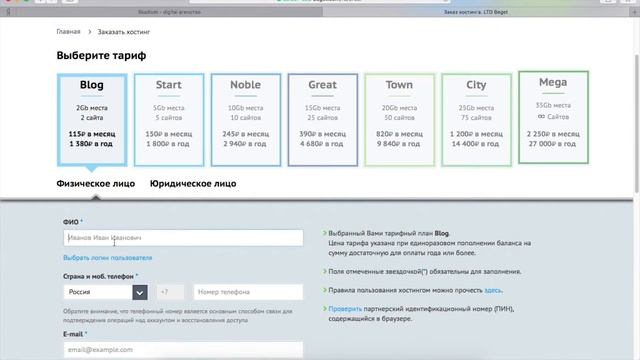Choose the Noble tariff plan
Image resolution: width=640 pixels, height=360 pixels.
click(x=246, y=120)
